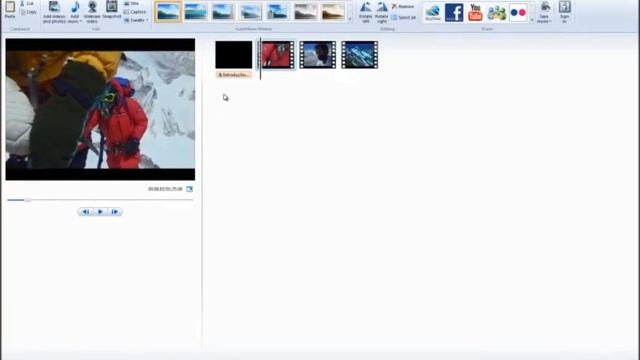Open the Save movie dropdown

click(x=544, y=12)
